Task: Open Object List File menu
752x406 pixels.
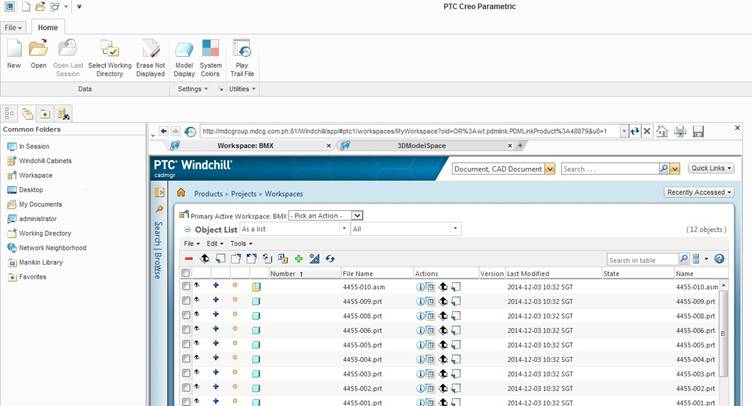Action: point(192,244)
